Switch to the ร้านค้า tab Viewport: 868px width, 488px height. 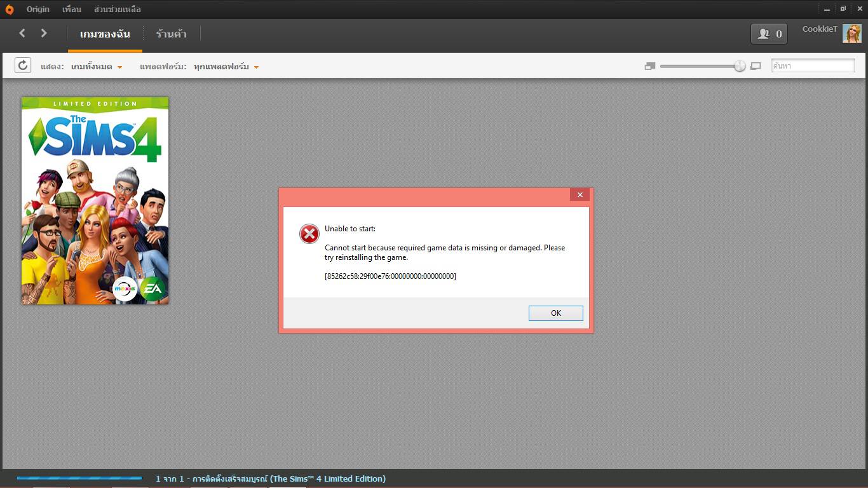tap(171, 34)
